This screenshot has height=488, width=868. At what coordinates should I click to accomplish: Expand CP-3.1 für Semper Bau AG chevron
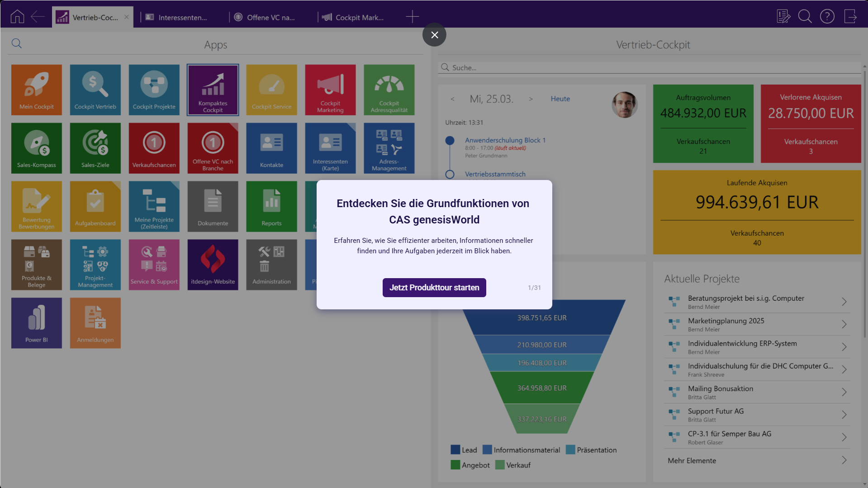click(x=844, y=437)
